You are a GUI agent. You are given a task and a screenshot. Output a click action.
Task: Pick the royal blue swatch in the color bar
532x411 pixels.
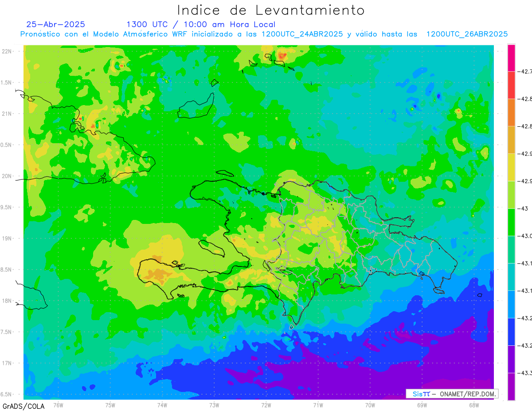click(511, 332)
